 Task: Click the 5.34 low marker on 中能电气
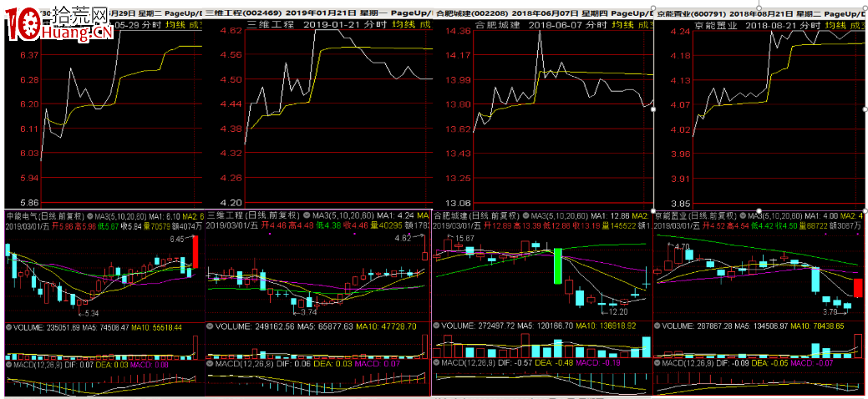[x=91, y=314]
